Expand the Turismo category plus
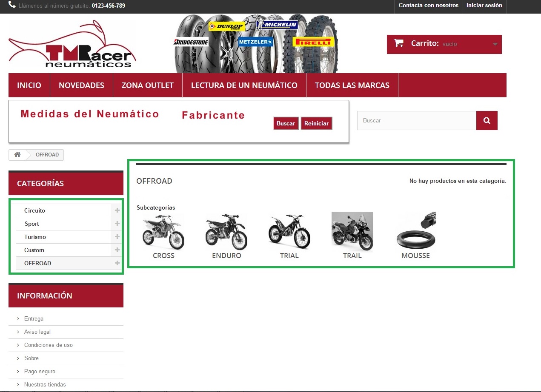541x392 pixels. [117, 237]
